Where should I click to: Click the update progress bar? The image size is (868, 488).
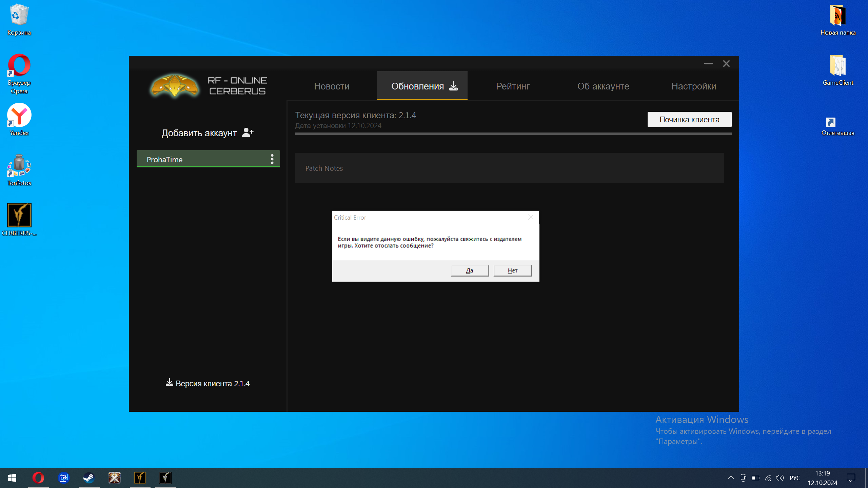(513, 134)
